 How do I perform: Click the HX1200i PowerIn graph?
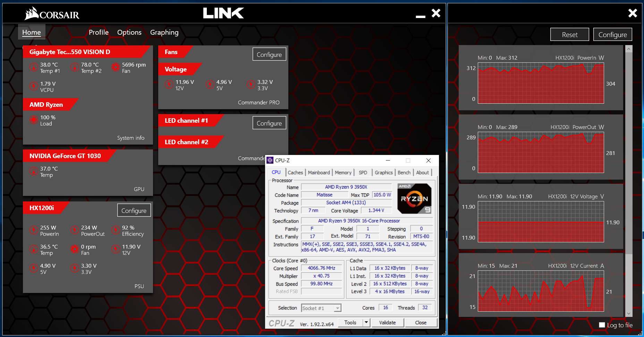(x=541, y=83)
